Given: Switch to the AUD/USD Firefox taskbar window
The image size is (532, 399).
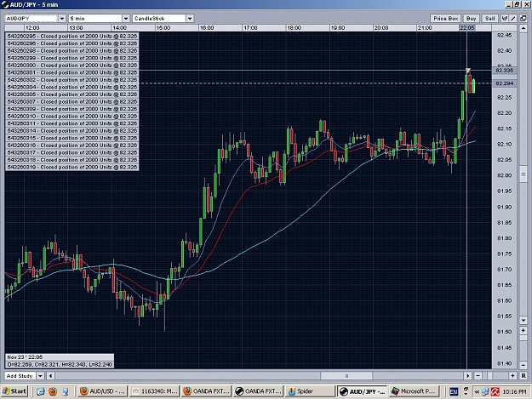Looking at the screenshot, I should (x=102, y=391).
